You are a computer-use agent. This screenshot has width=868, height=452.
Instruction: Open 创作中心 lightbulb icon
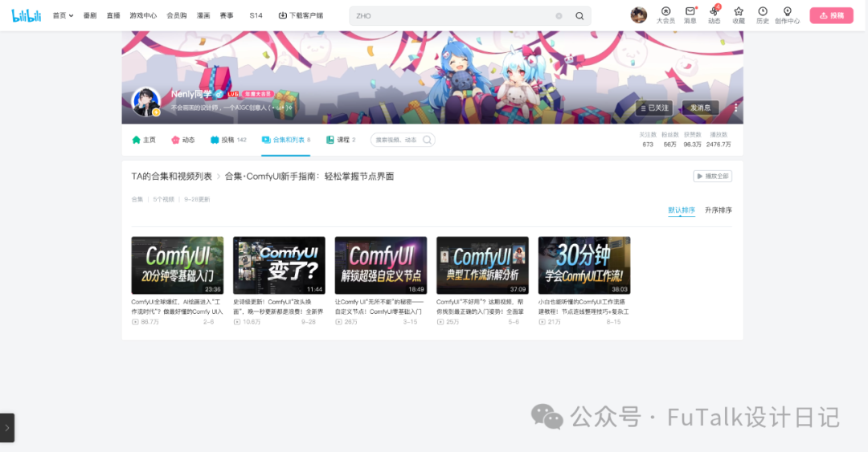[x=787, y=15]
